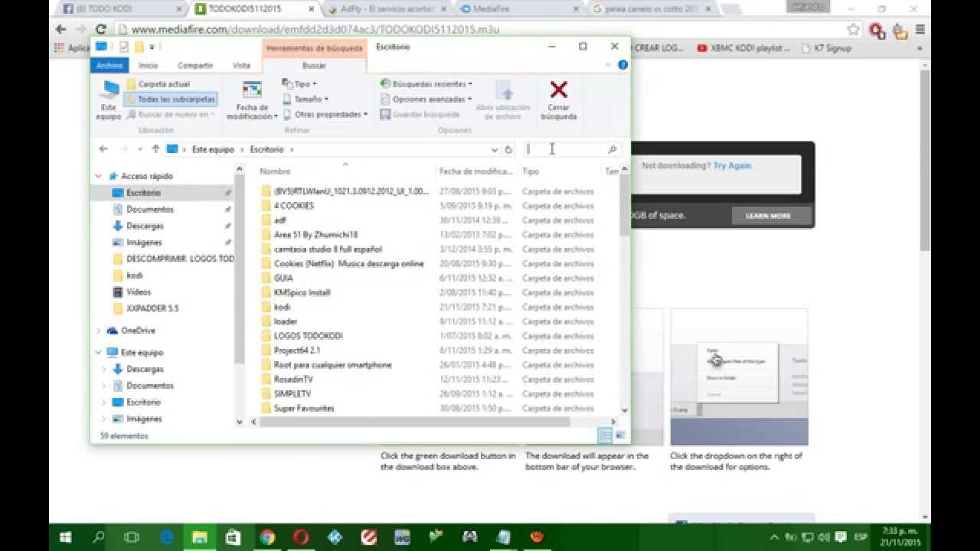The height and width of the screenshot is (551, 980).
Task: Open the Opera browser taskbar icon
Action: 301,537
